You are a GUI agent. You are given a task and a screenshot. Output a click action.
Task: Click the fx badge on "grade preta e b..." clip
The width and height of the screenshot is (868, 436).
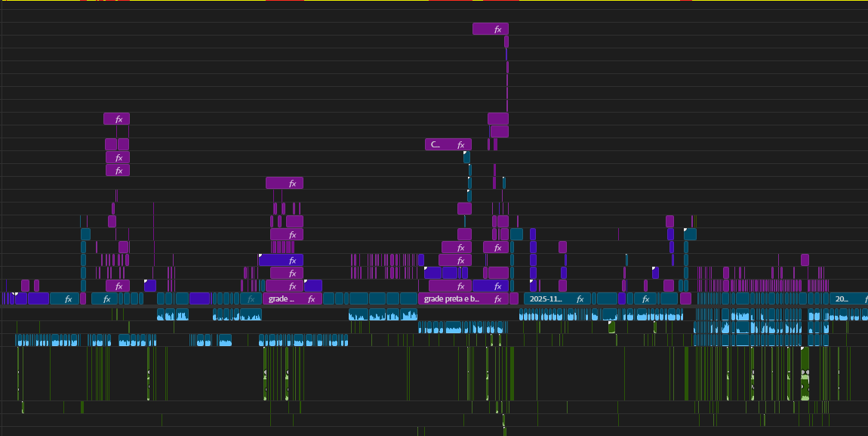pyautogui.click(x=497, y=299)
